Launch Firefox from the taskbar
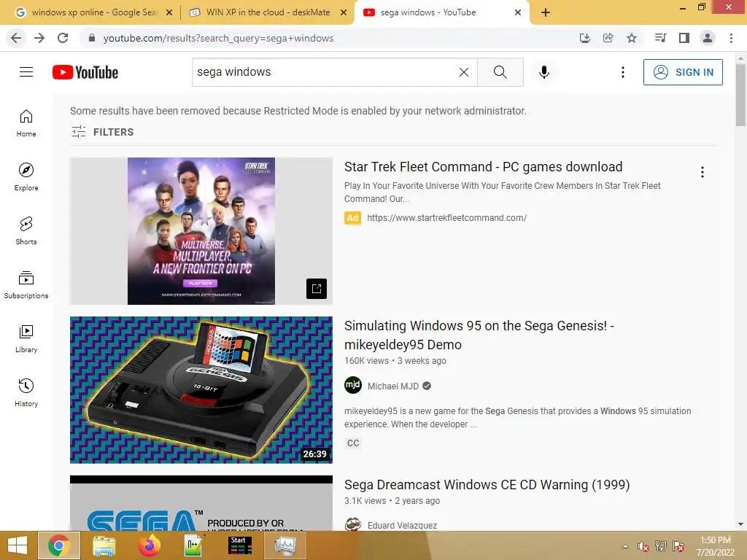 (x=149, y=545)
